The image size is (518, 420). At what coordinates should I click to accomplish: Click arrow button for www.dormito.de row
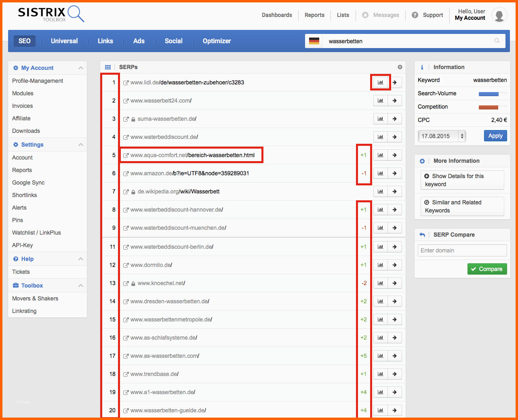(x=395, y=265)
